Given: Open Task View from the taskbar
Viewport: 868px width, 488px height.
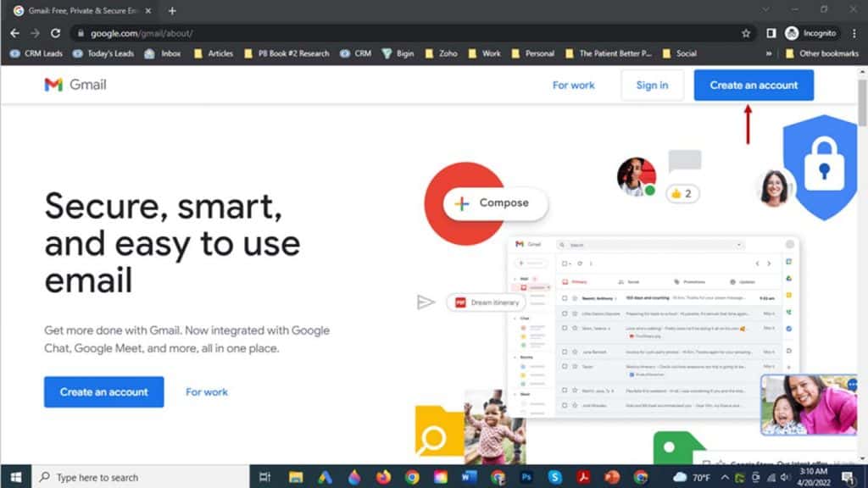Looking at the screenshot, I should pos(264,477).
